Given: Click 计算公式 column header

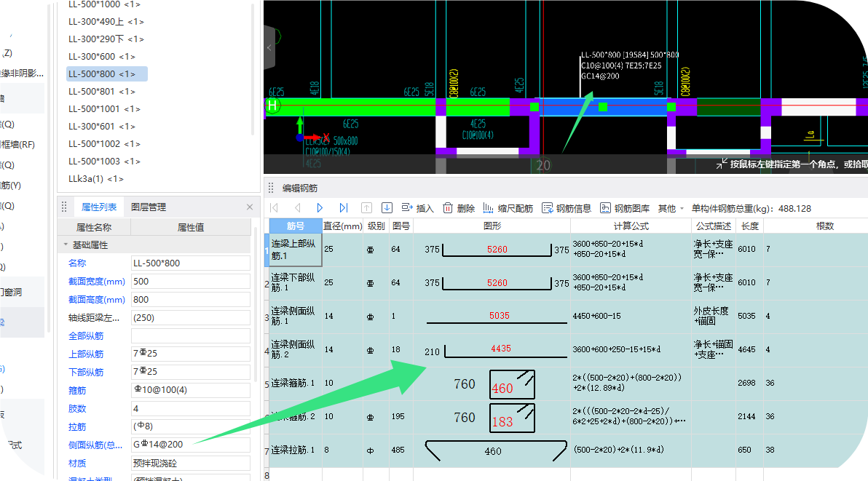Looking at the screenshot, I should (x=631, y=226).
